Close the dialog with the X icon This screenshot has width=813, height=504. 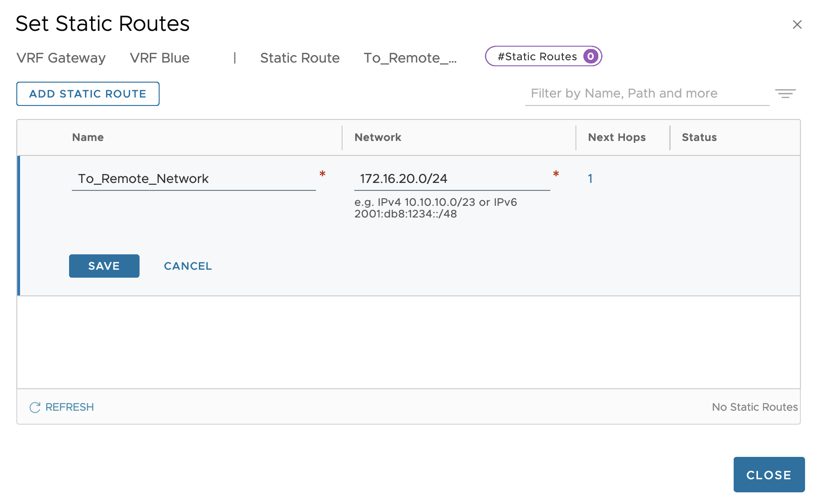coord(797,25)
